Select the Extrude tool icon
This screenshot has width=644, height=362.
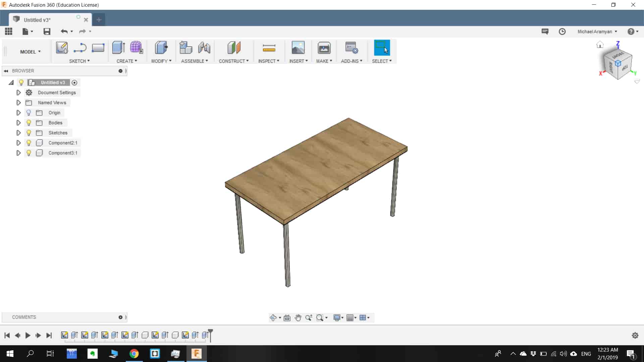pyautogui.click(x=118, y=48)
